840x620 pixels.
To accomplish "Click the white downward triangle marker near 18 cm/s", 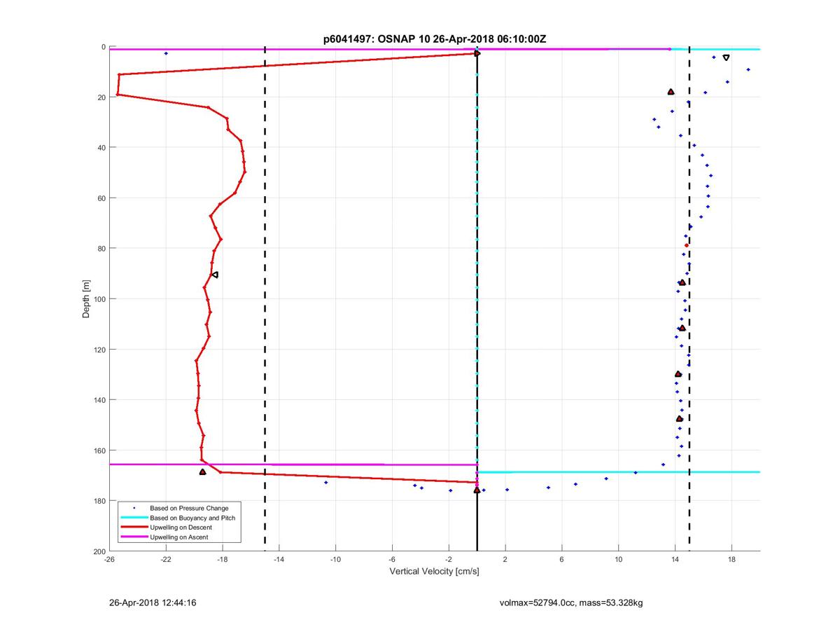I will click(726, 57).
